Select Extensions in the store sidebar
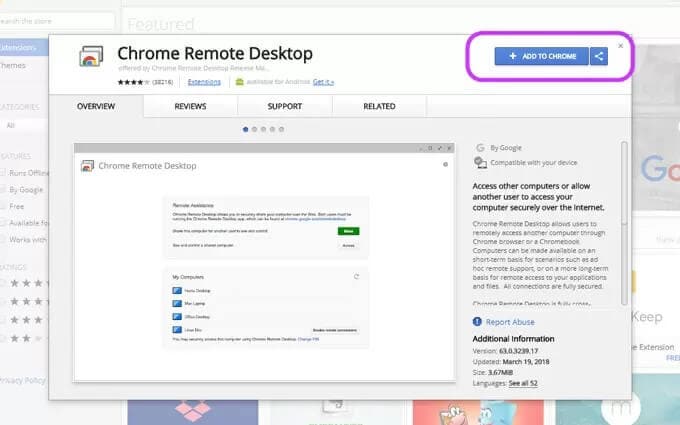Viewport: 680px width, 425px height. pos(24,48)
